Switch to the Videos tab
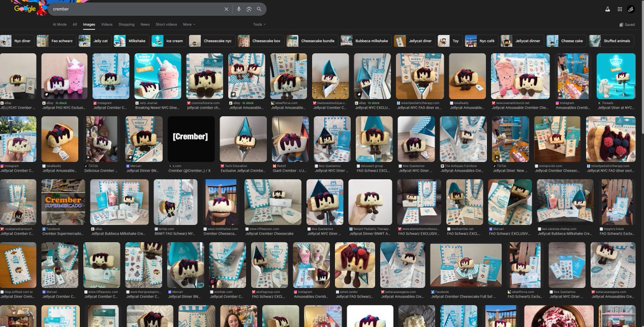The height and width of the screenshot is (327, 644). coord(107,25)
